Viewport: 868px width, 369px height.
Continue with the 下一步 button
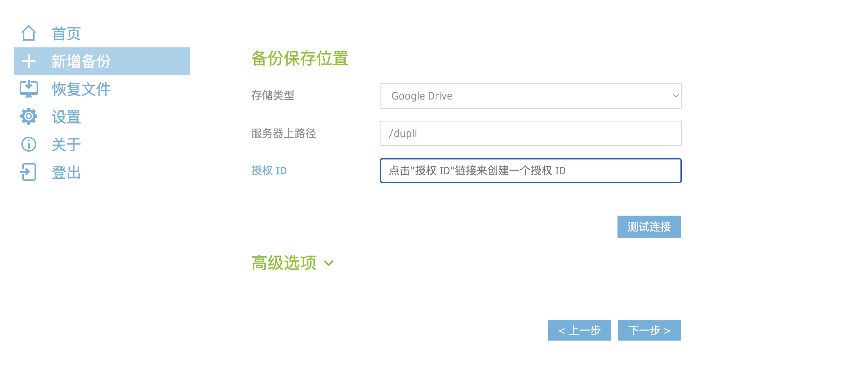[649, 330]
